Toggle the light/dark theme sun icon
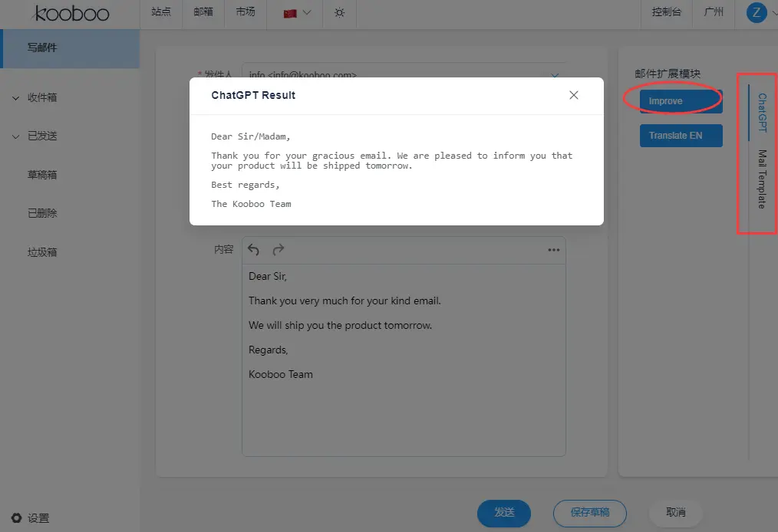Viewport: 778px width, 532px height. (340, 13)
